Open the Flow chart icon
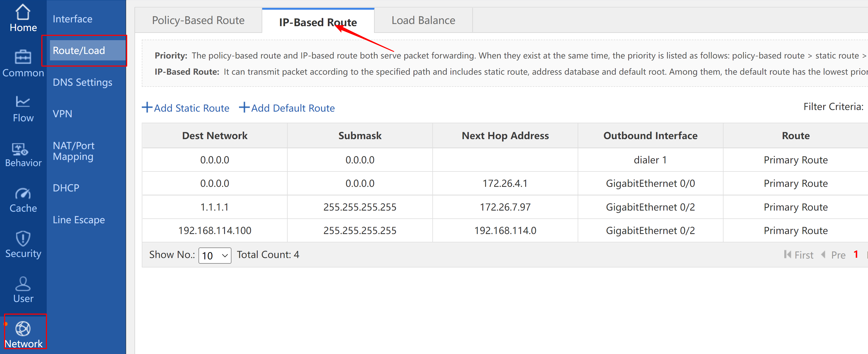Image resolution: width=868 pixels, height=354 pixels. [23, 102]
